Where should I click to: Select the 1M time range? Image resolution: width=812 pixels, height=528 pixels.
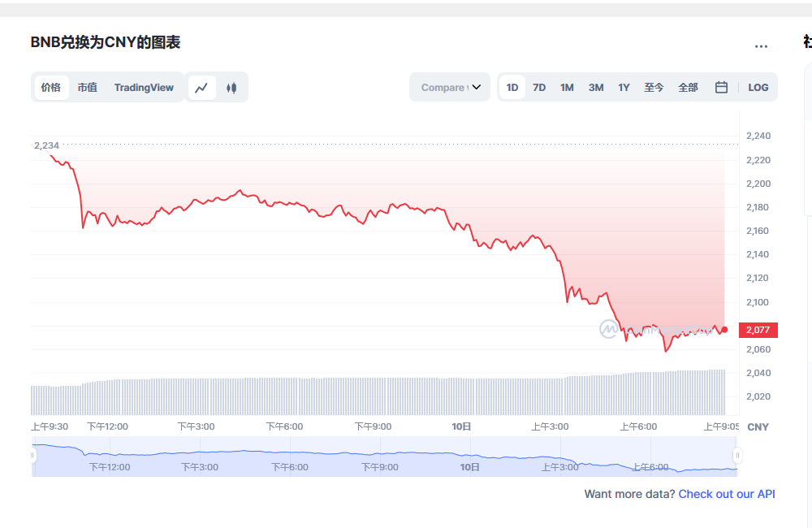(x=567, y=87)
